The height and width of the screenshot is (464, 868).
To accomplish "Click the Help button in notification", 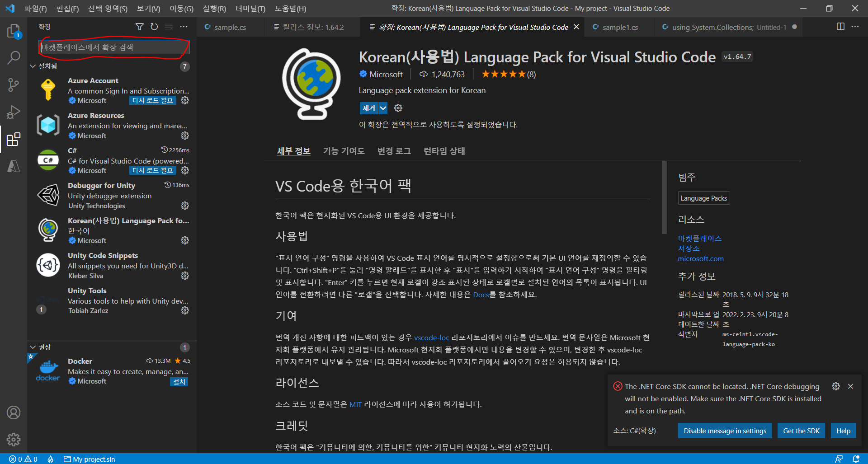I will pos(843,431).
